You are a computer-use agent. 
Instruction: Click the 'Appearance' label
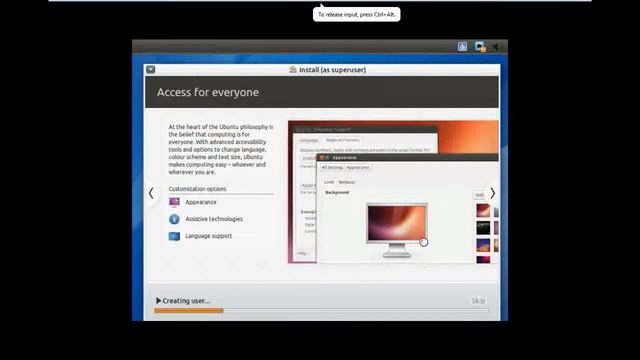[201, 202]
